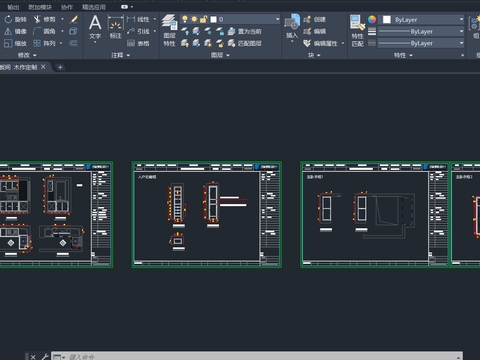Viewport: 480px width, 360px height.
Task: Open the object color ByLayer dropdown
Action: point(461,19)
